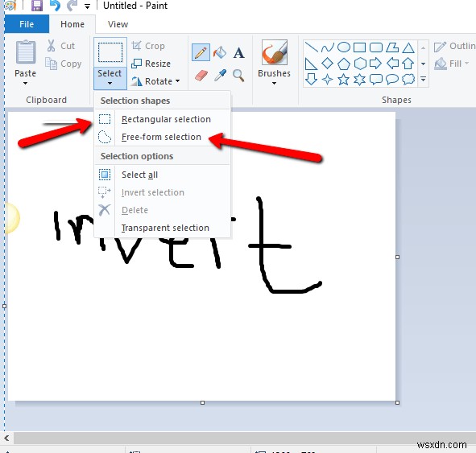The height and width of the screenshot is (453, 476).
Task: Click the horizontal scrollbar left arrow
Action: click(x=6, y=438)
